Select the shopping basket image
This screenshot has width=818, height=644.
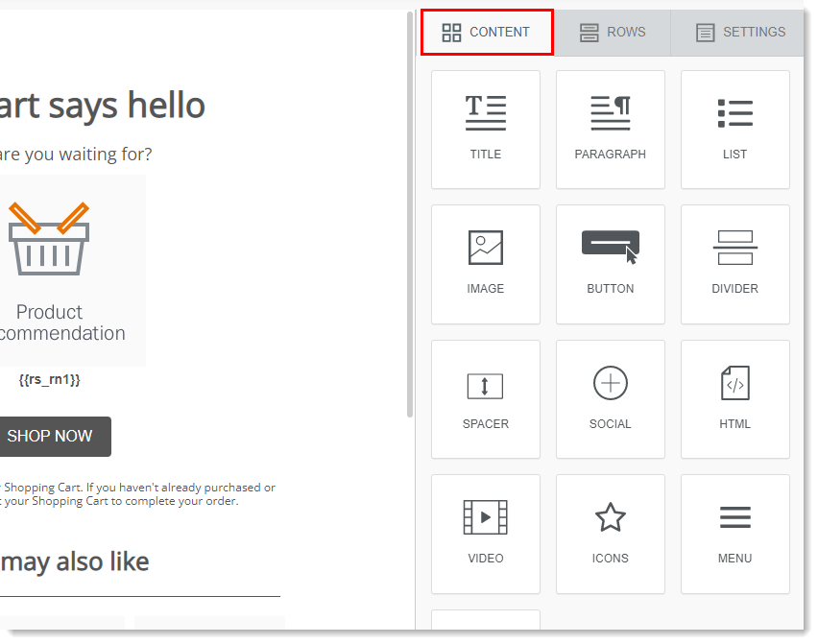point(49,239)
